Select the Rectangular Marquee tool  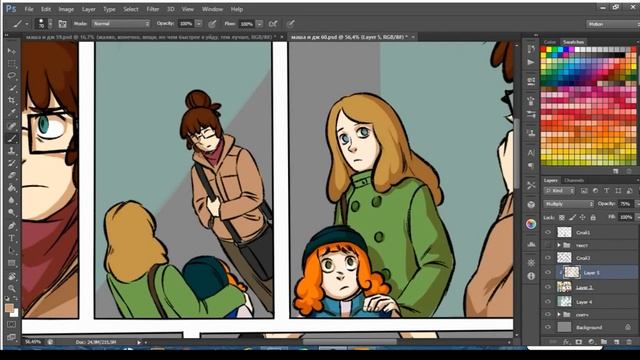(11, 64)
